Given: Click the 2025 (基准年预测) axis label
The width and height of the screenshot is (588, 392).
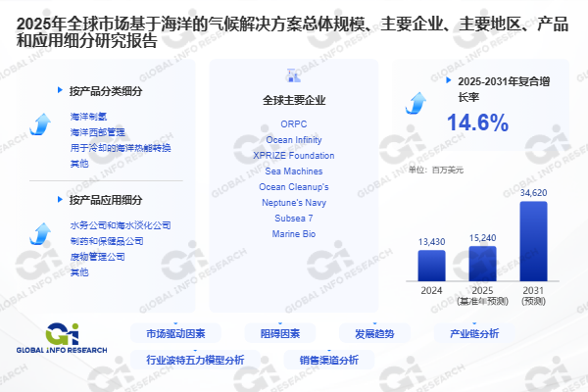Looking at the screenshot, I should (482, 296).
